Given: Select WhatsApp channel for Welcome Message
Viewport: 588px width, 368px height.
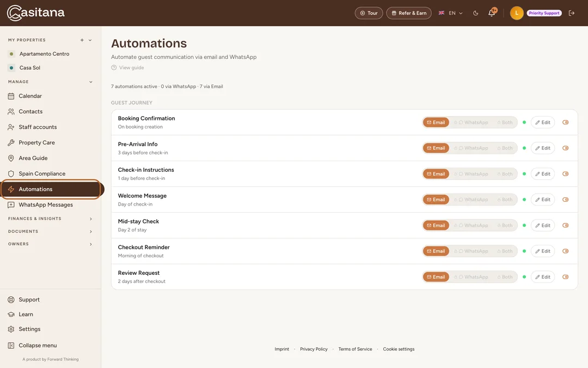Looking at the screenshot, I should coord(471,200).
